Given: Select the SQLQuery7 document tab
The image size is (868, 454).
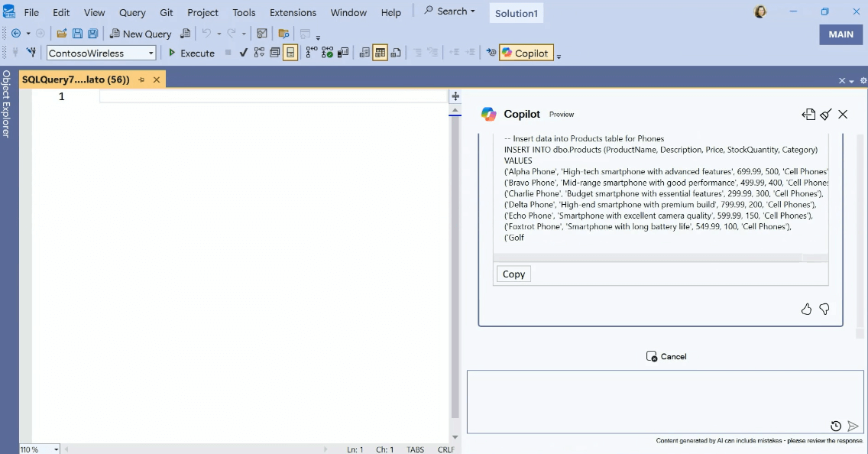Looking at the screenshot, I should (76, 79).
